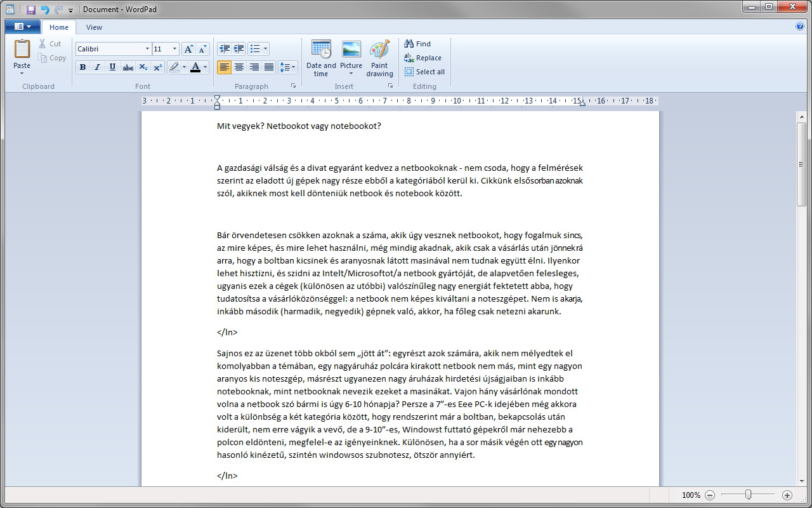Click Find in Editing group
812x508 pixels.
click(x=417, y=44)
